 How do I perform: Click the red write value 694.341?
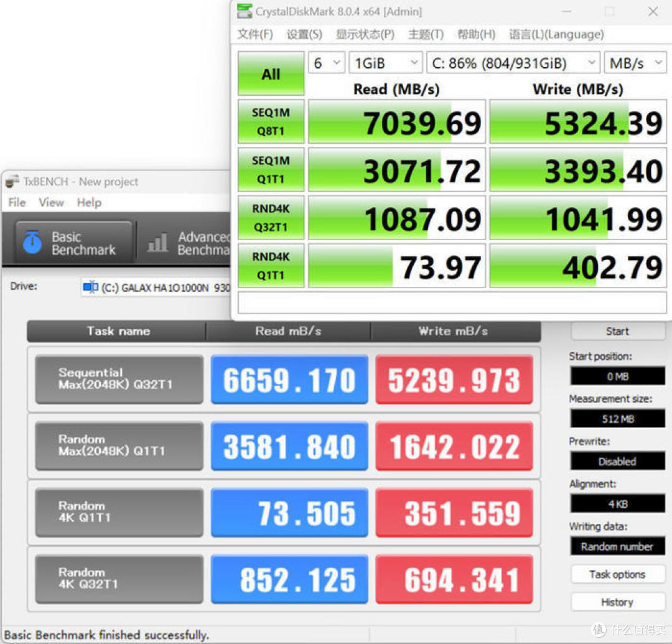click(x=454, y=579)
